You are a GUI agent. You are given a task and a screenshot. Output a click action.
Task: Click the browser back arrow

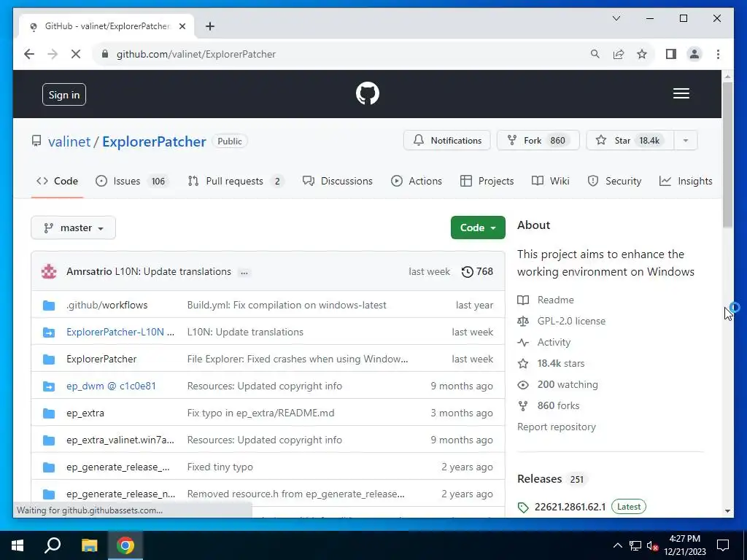pyautogui.click(x=29, y=54)
